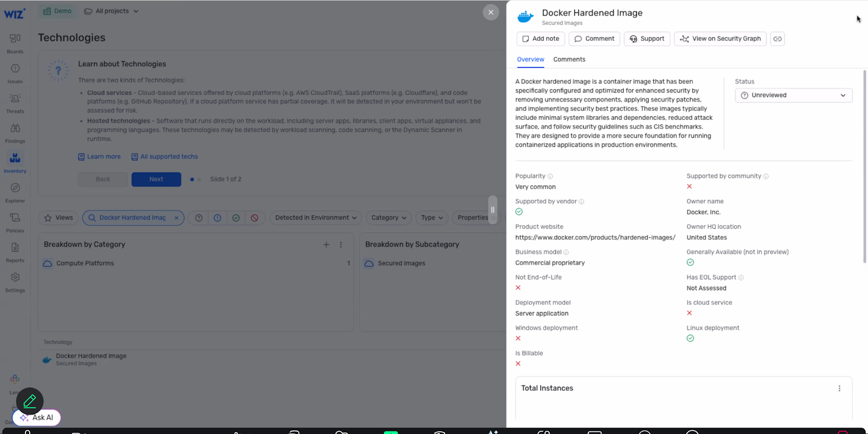The image size is (868, 434).
Task: Copy link icon next to Security Graph
Action: coord(777,39)
